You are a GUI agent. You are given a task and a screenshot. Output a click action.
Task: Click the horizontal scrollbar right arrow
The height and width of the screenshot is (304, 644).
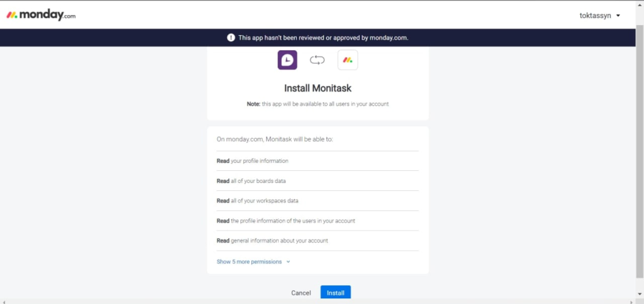(x=632, y=301)
